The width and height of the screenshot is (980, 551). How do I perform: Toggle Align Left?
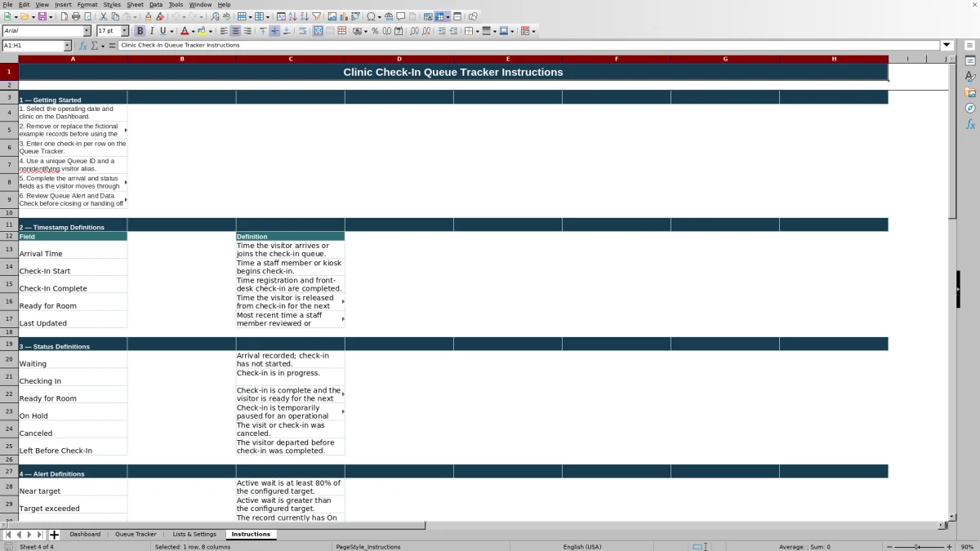tap(224, 31)
